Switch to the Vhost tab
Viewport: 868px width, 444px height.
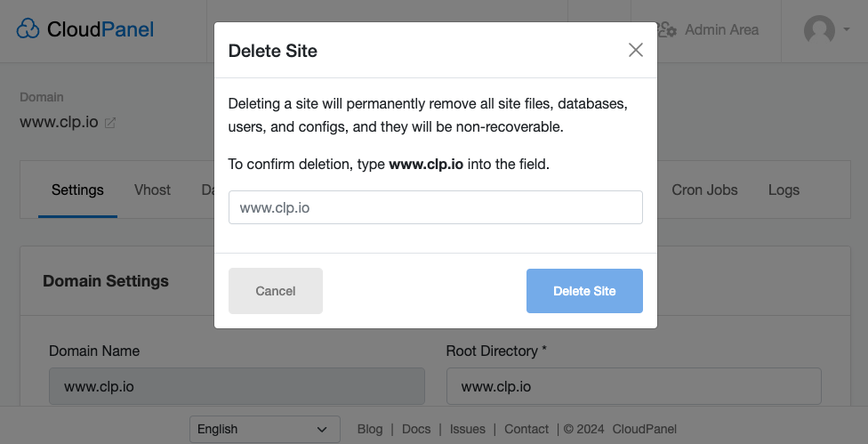pyautogui.click(x=152, y=190)
